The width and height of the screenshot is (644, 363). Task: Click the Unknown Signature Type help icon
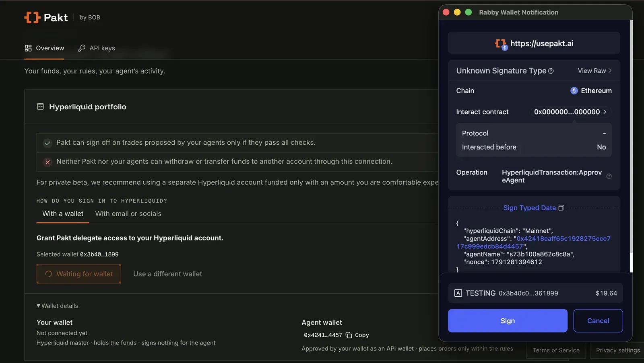(551, 71)
